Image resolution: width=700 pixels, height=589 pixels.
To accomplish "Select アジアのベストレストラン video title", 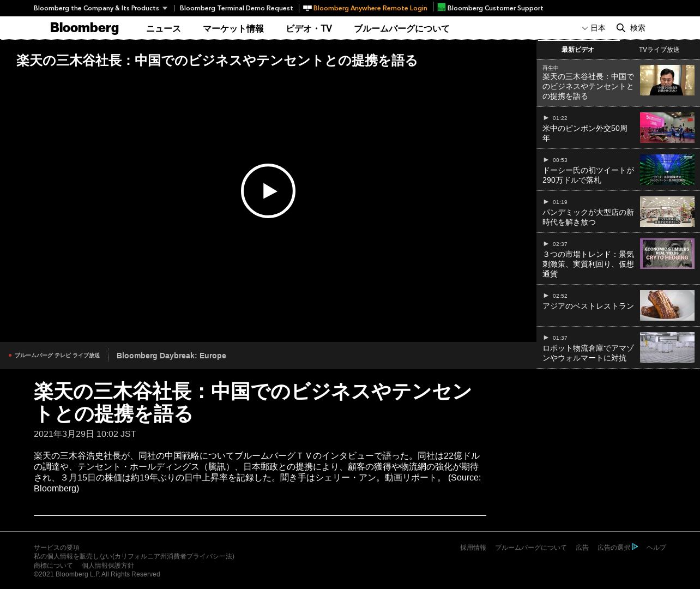I will point(588,306).
